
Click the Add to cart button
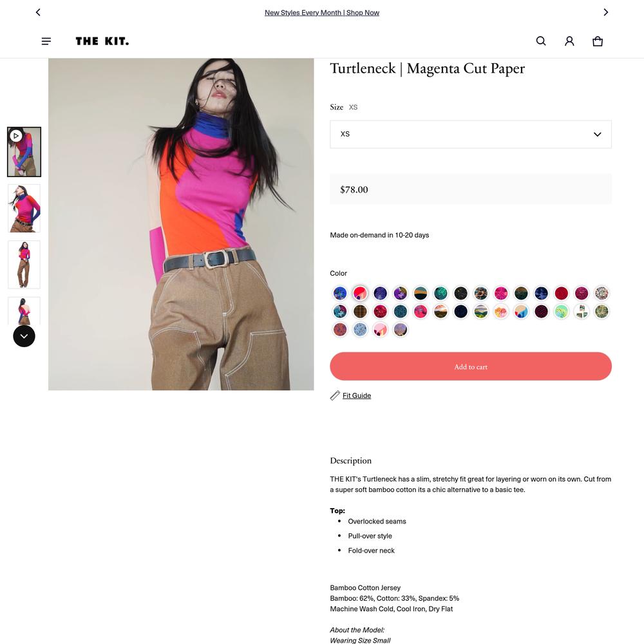471,366
